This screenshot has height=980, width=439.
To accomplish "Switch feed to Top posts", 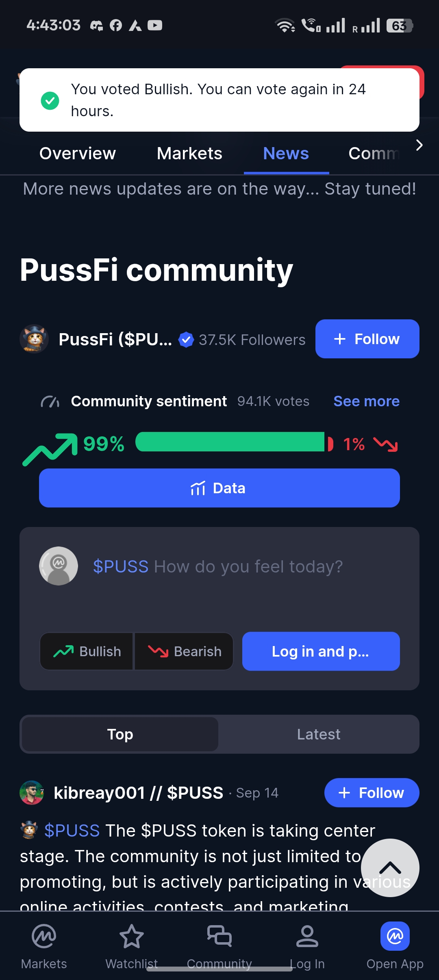I will click(x=120, y=734).
